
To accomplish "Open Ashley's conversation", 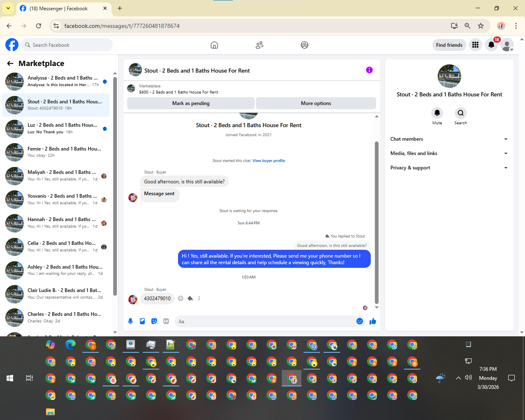I will coord(56,270).
